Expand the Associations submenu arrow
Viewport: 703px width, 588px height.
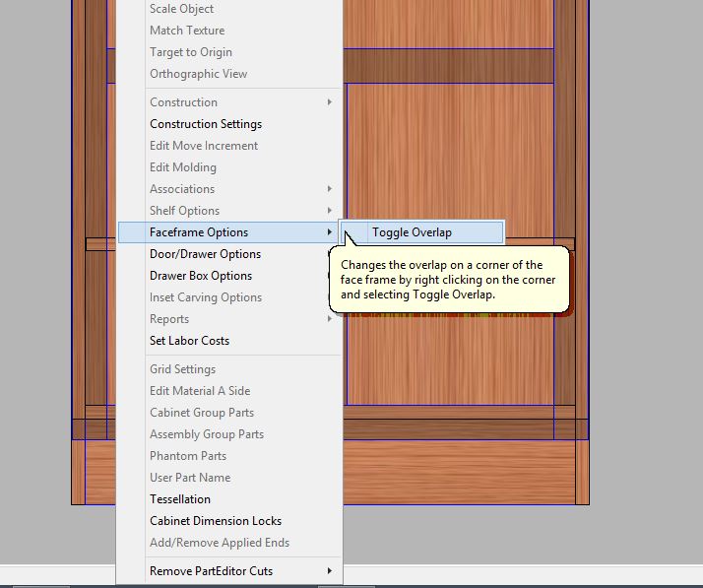pyautogui.click(x=330, y=189)
